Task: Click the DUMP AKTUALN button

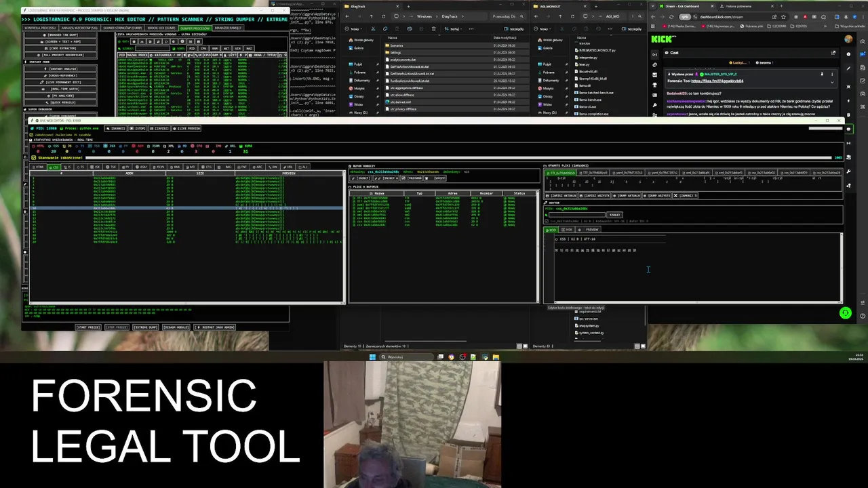Action: tap(627, 196)
